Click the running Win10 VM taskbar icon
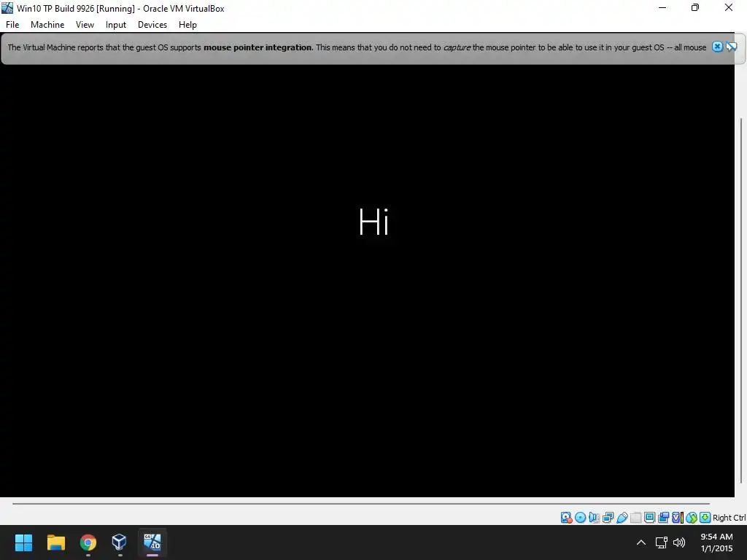 (152, 542)
